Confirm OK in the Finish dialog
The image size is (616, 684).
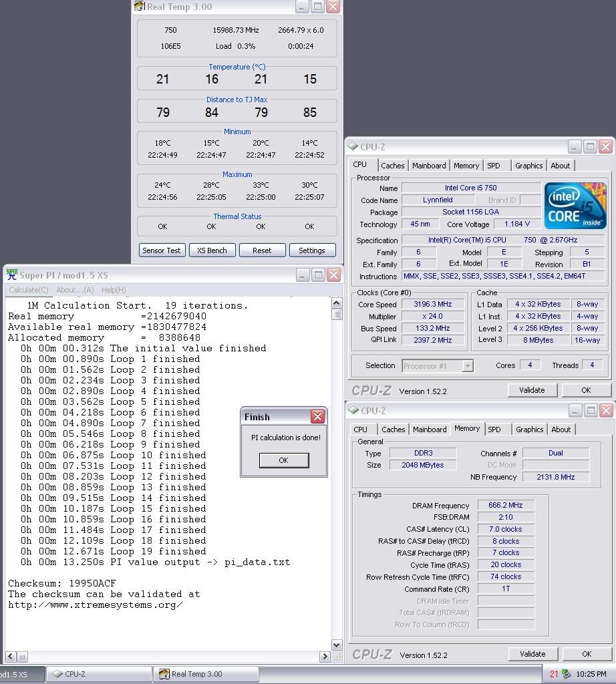point(283,460)
